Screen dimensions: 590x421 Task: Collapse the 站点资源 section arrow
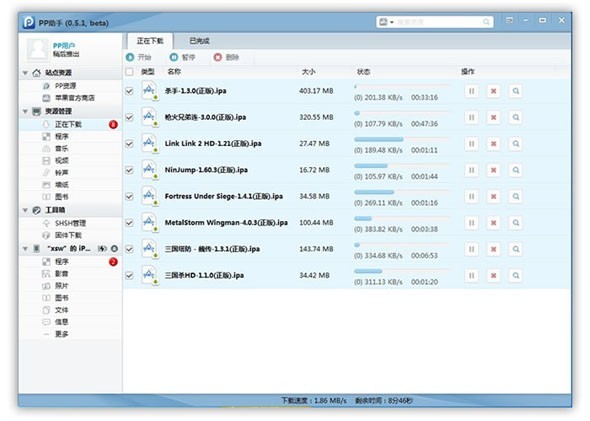pyautogui.click(x=25, y=73)
